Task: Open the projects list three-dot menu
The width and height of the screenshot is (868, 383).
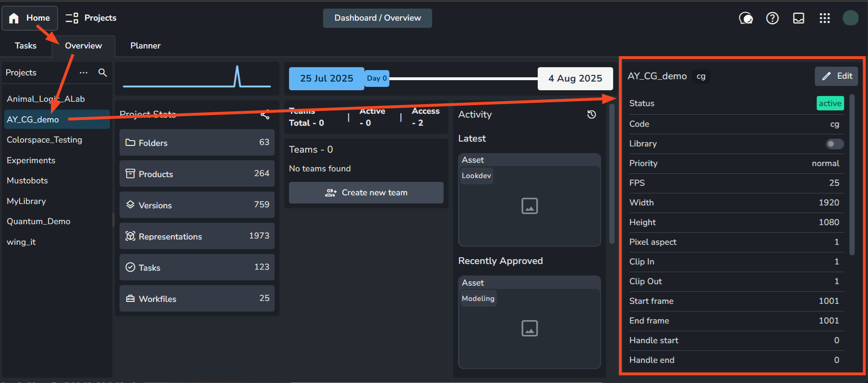Action: 84,72
